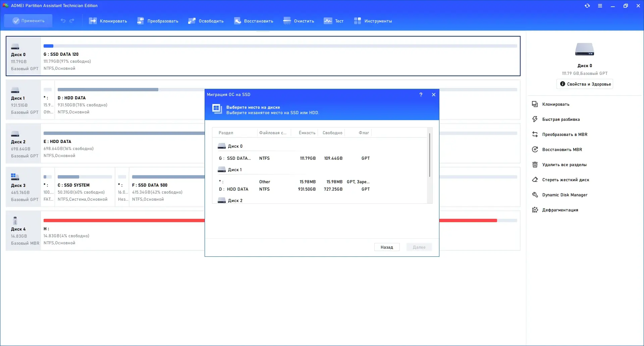644x346 pixels.
Task: Click the Раздел column header
Action: pyautogui.click(x=235, y=133)
